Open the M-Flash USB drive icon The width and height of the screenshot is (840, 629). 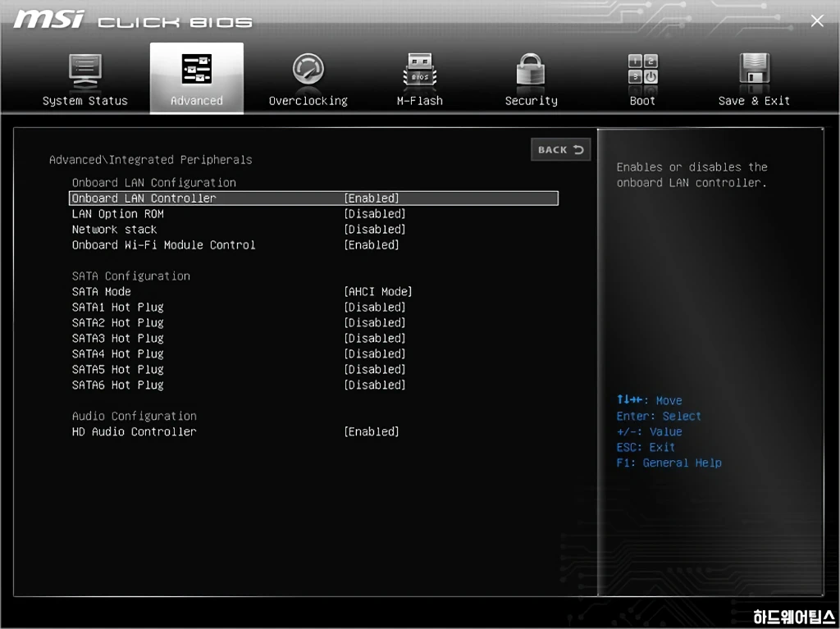click(x=419, y=71)
